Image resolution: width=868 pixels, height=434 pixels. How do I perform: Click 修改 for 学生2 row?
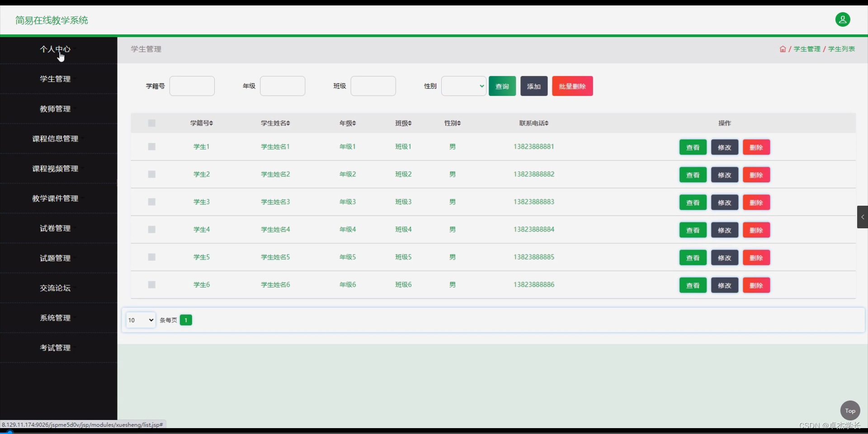coord(725,175)
